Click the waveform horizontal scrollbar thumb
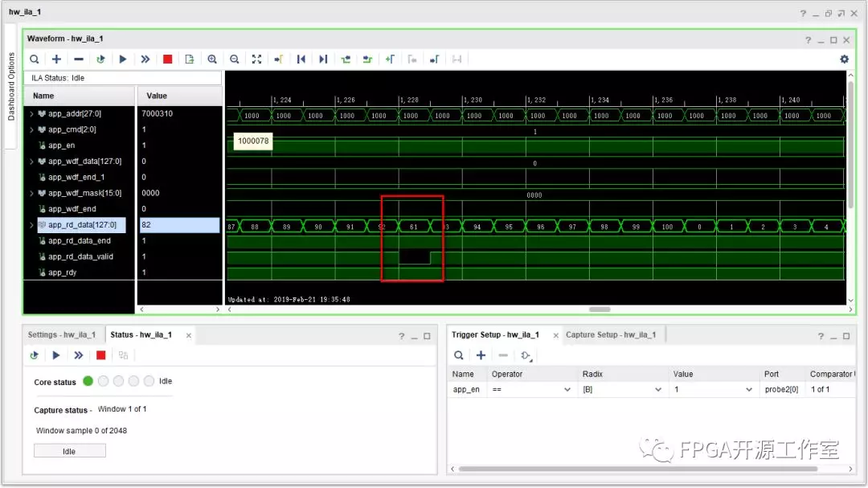Image resolution: width=868 pixels, height=488 pixels. [600, 310]
